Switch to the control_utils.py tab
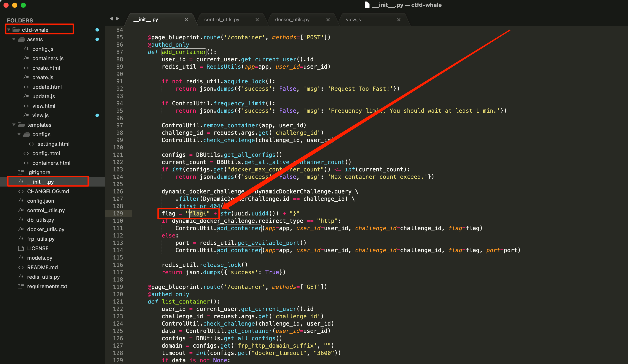 (x=222, y=20)
